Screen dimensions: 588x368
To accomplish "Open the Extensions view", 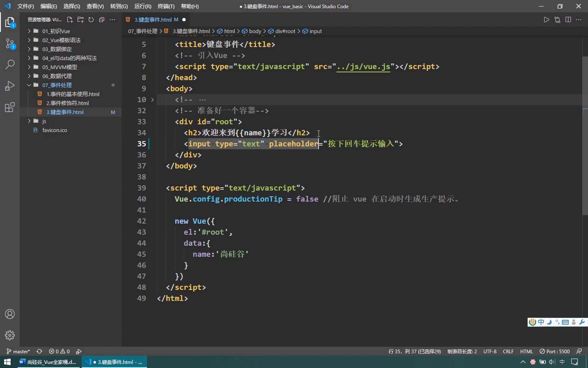I will 10,107.
